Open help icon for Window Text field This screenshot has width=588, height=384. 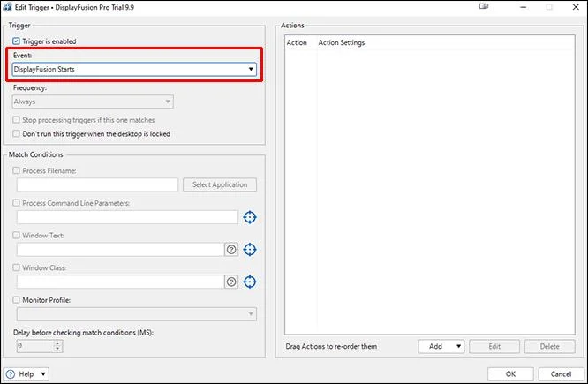pos(231,249)
